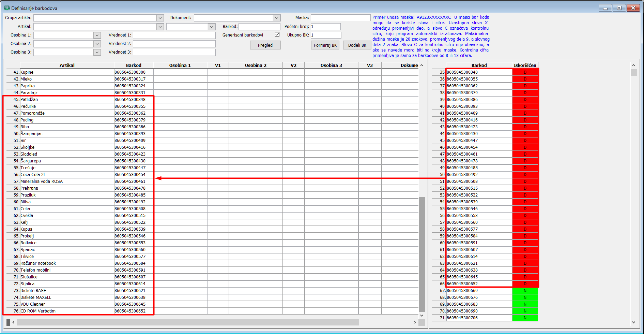Click the Pregled button
The image size is (644, 334).
[x=265, y=45]
